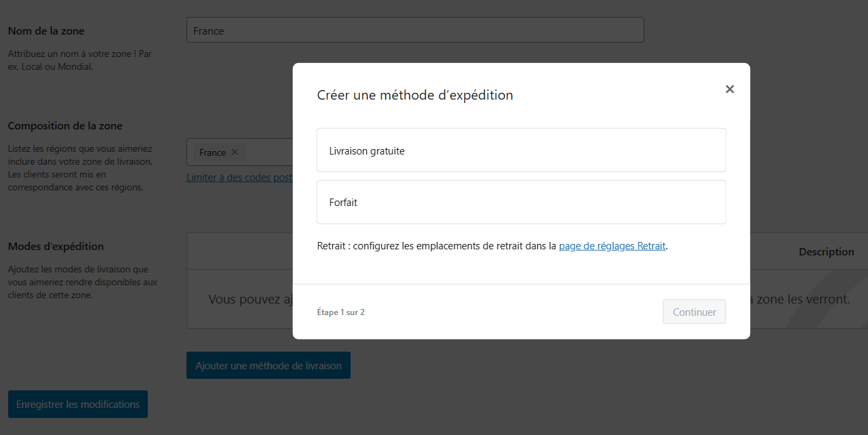Select the "Livraison gratuite" shipping method
Image resolution: width=868 pixels, height=435 pixels.
[521, 150]
